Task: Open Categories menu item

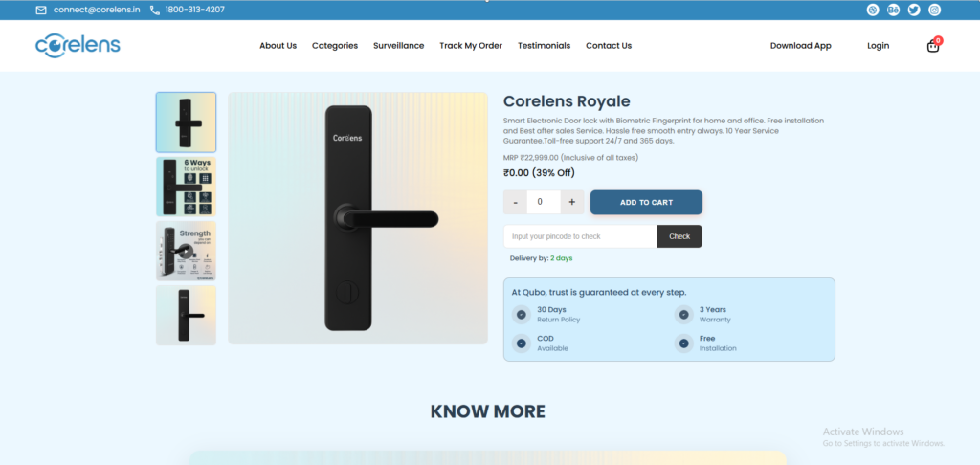Action: point(335,46)
